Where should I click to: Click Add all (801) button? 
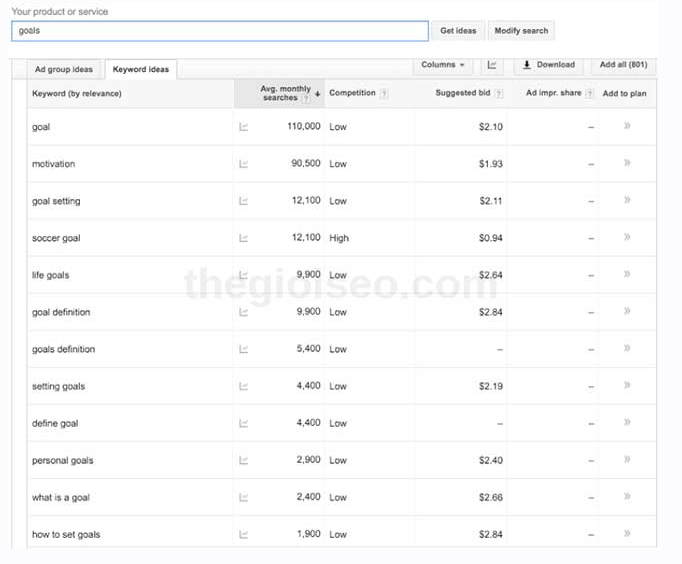pos(623,65)
